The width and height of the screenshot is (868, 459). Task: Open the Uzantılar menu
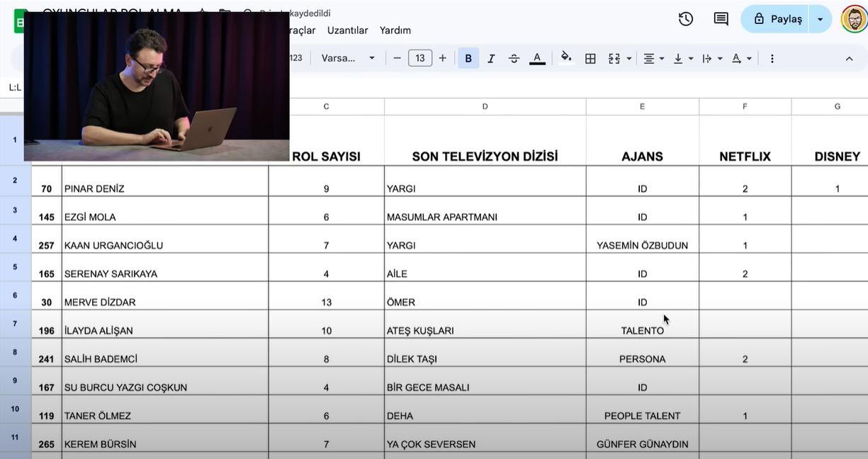pos(347,30)
